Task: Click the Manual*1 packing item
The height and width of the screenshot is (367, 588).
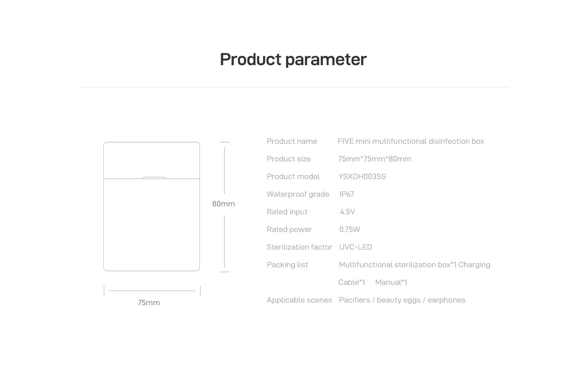Action: (391, 282)
